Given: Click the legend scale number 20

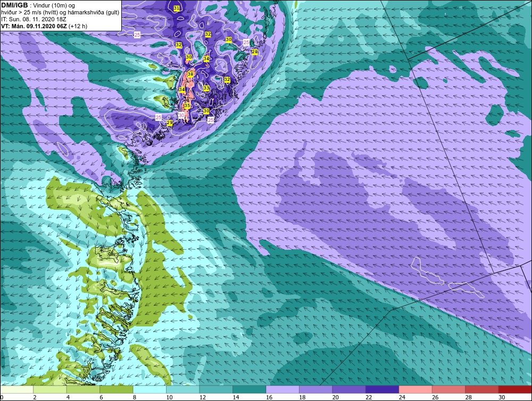Looking at the screenshot, I should (336, 397).
